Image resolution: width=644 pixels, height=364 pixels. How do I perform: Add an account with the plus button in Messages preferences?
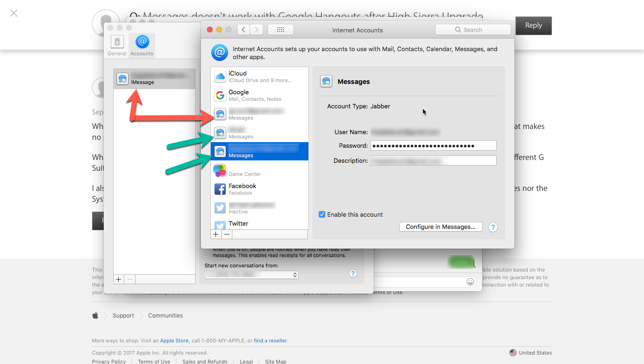point(119,279)
